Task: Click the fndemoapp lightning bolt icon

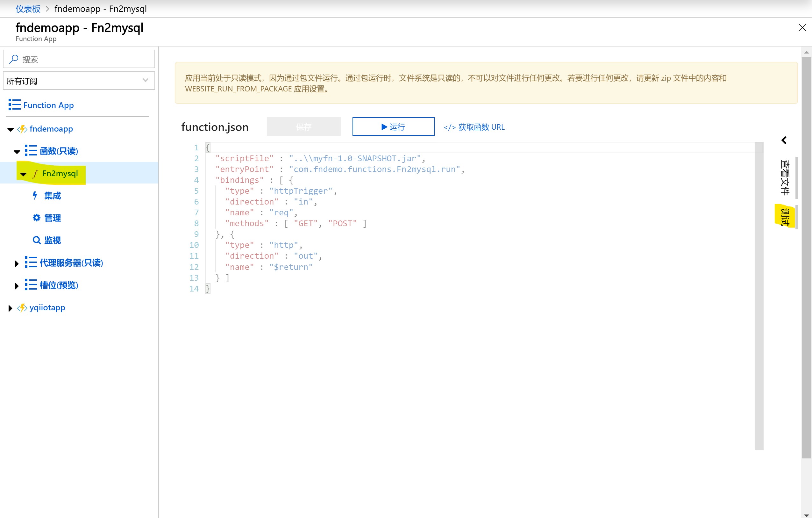Action: tap(22, 129)
